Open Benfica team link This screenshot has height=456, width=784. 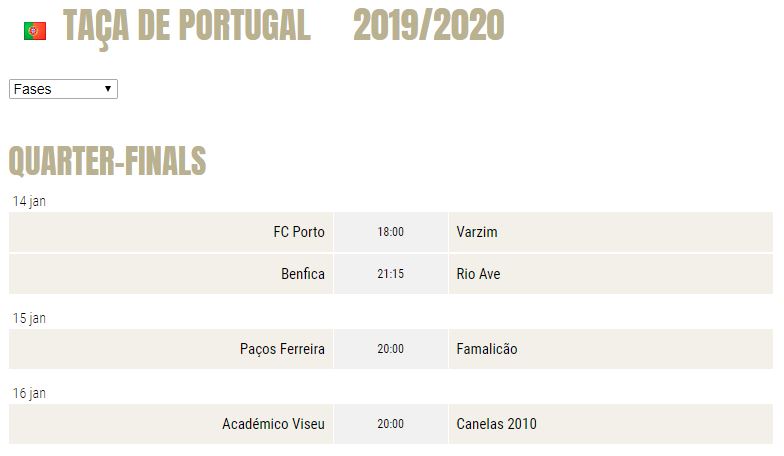click(x=303, y=274)
